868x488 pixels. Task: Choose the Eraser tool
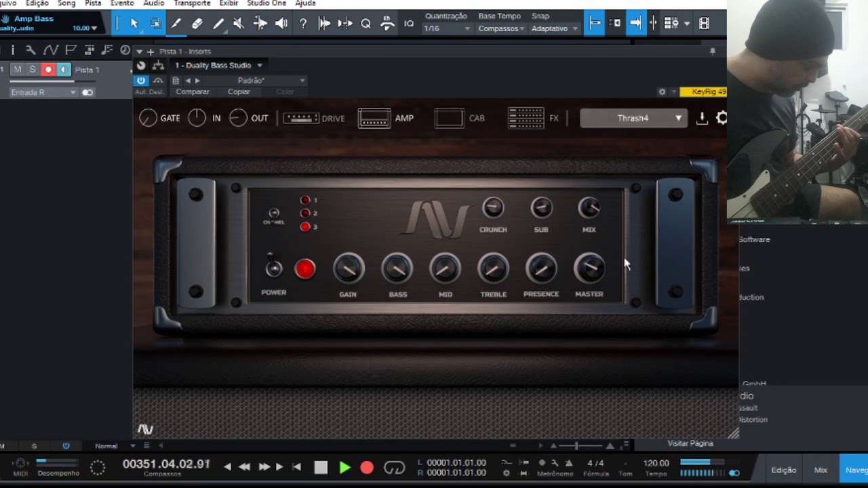[x=197, y=24]
